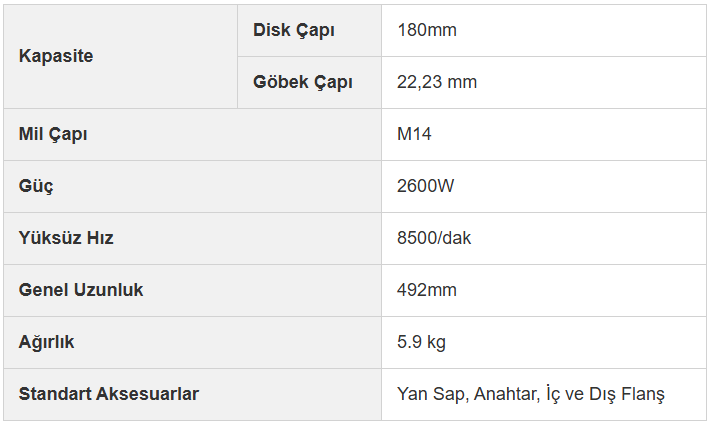710x425 pixels.
Task: Select the Ağırlık row label
Action: tap(46, 342)
